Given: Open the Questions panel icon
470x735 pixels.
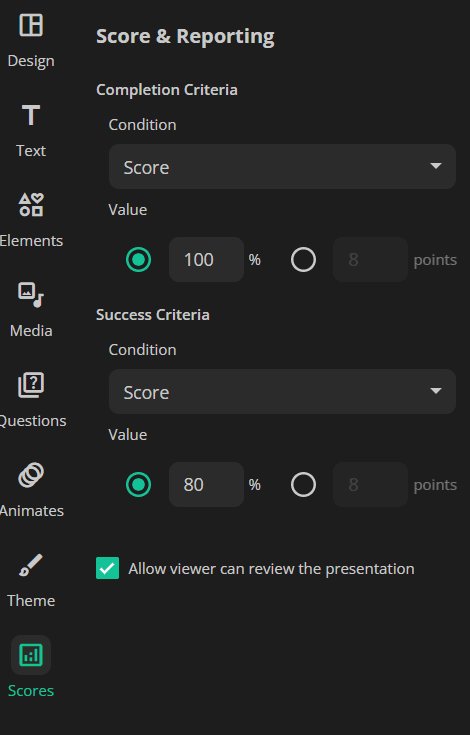Looking at the screenshot, I should coord(31,385).
